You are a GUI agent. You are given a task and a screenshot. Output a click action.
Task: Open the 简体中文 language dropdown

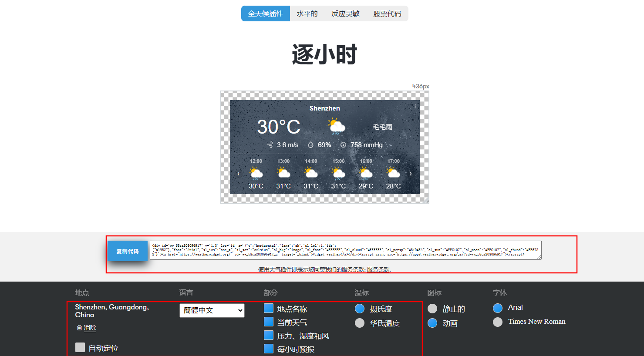click(212, 310)
